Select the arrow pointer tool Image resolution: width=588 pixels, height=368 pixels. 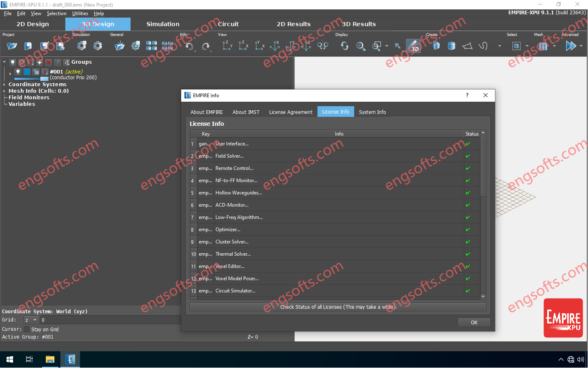(398, 46)
